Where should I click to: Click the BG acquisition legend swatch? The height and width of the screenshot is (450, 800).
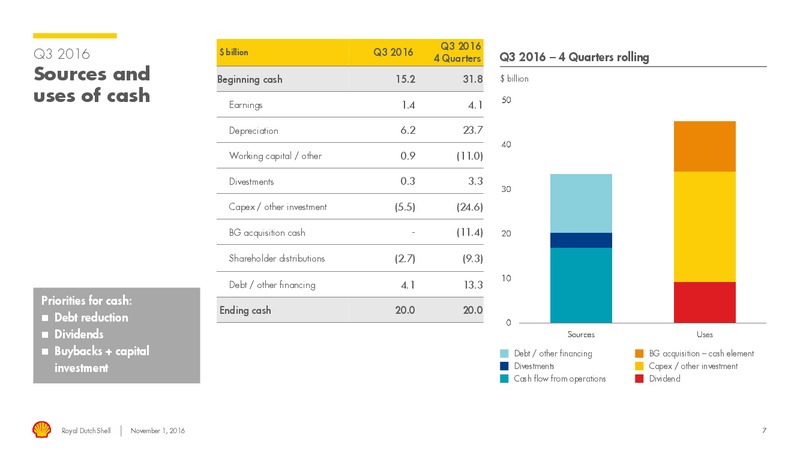(x=639, y=353)
